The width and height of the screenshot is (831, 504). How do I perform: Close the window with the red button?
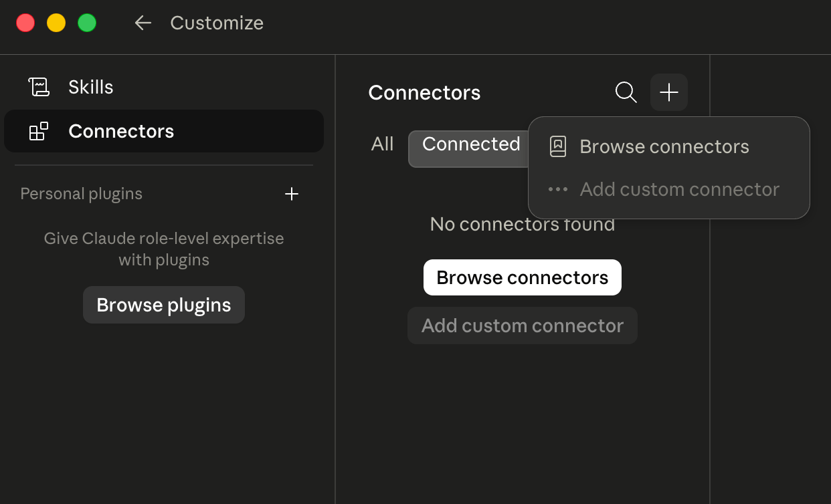[x=25, y=23]
